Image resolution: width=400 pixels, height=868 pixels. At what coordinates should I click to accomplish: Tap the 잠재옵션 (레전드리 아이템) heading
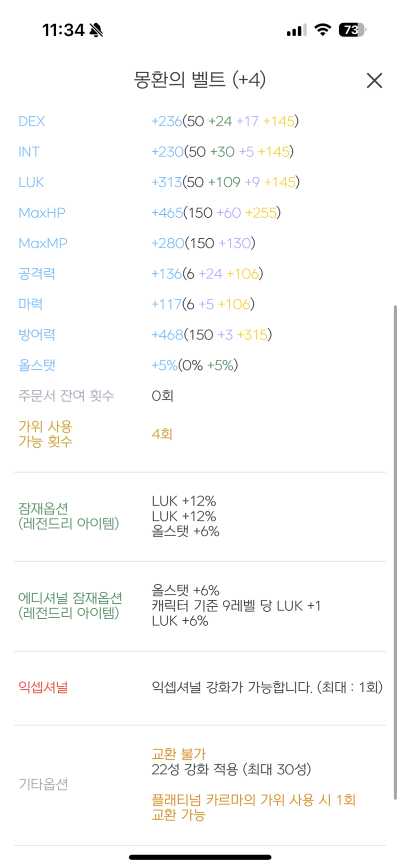coord(68,516)
